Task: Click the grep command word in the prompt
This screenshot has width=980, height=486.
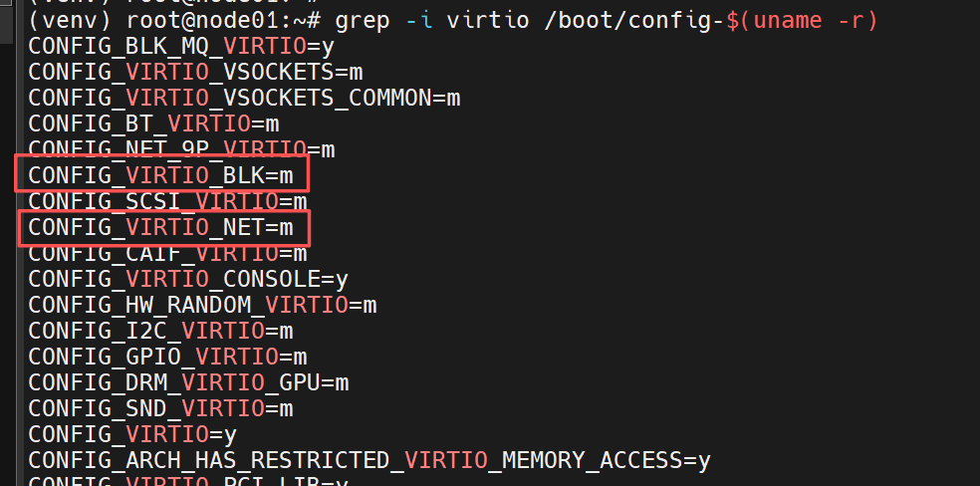Action: 364,19
